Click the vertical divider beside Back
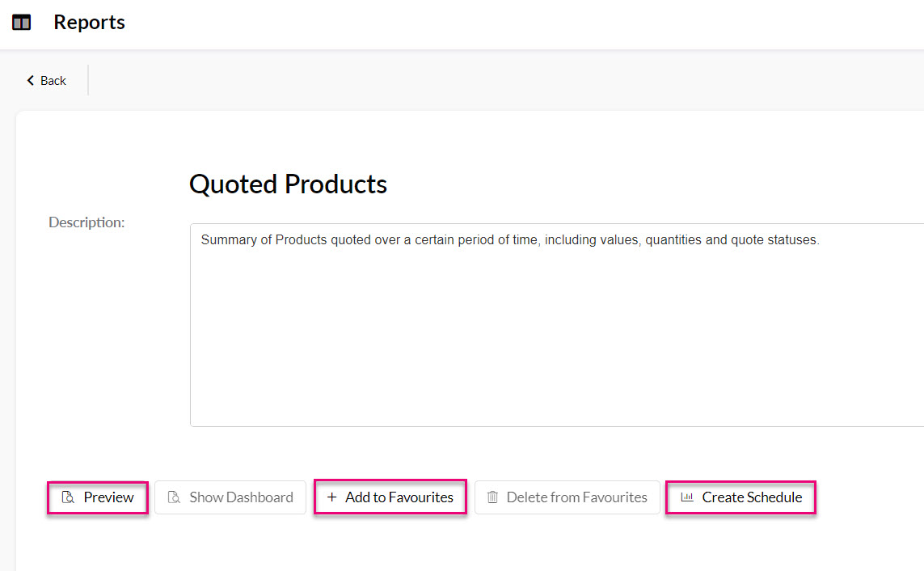The width and height of the screenshot is (924, 571). (x=88, y=80)
